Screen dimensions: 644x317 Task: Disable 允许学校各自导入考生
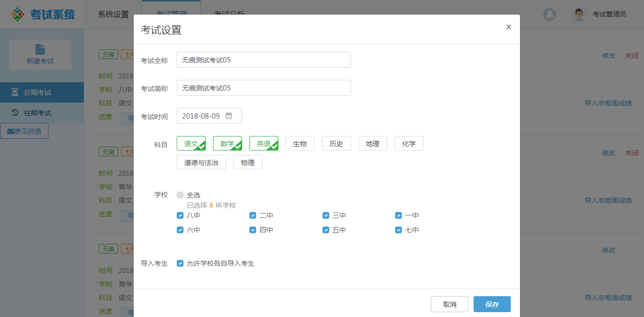180,263
